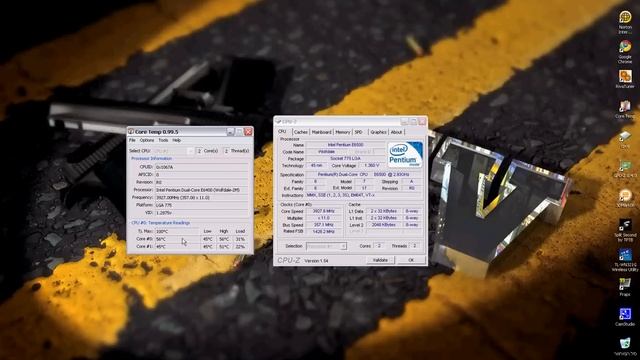Open TL-WN321G Wireless Utility icon
640x360 pixels.
[x=625, y=260]
